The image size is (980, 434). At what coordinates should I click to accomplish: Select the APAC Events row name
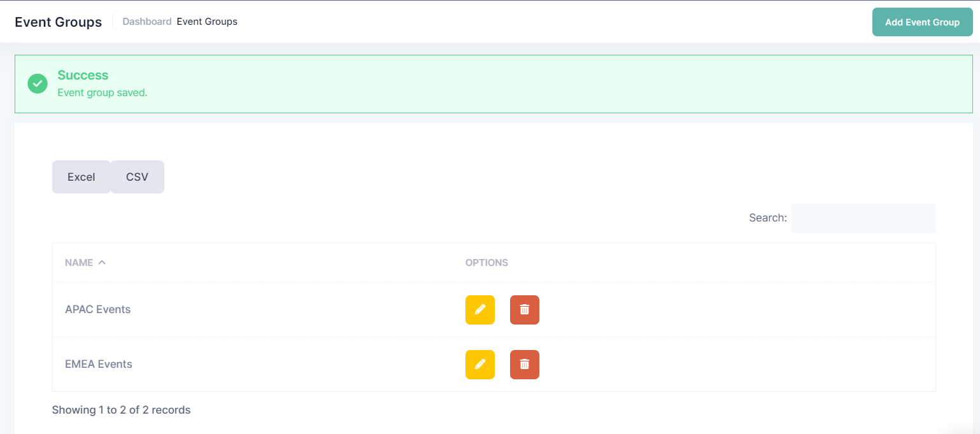coord(97,310)
